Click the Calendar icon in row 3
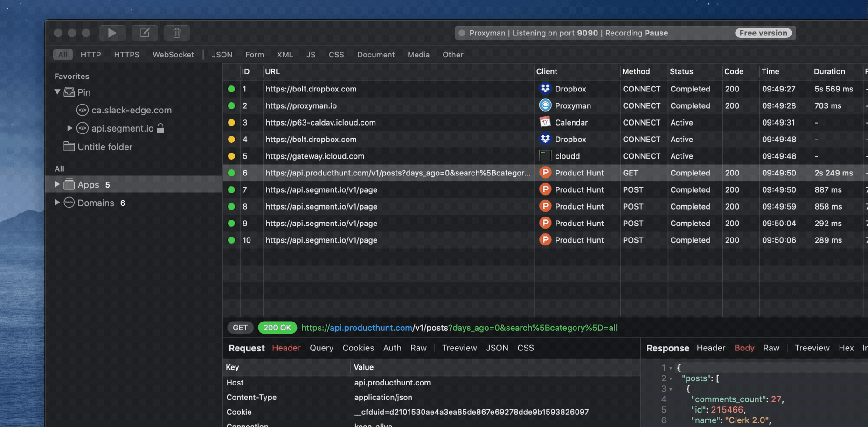The width and height of the screenshot is (868, 427). coord(545,122)
